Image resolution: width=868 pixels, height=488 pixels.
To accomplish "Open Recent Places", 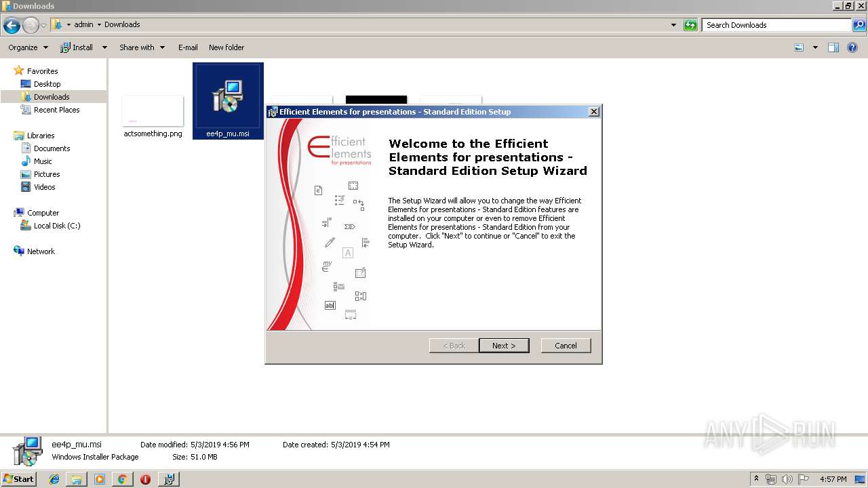I will 56,110.
